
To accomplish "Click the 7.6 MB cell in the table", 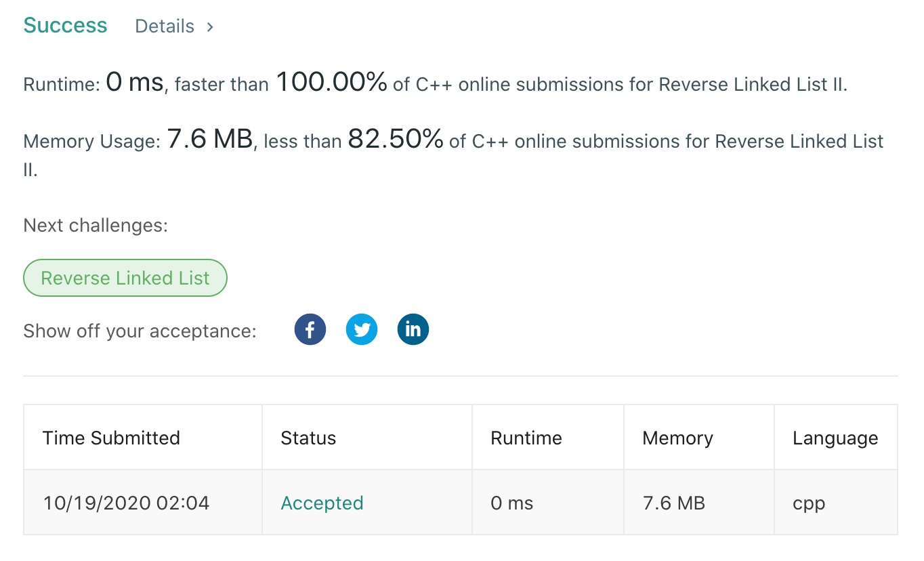I will point(673,503).
